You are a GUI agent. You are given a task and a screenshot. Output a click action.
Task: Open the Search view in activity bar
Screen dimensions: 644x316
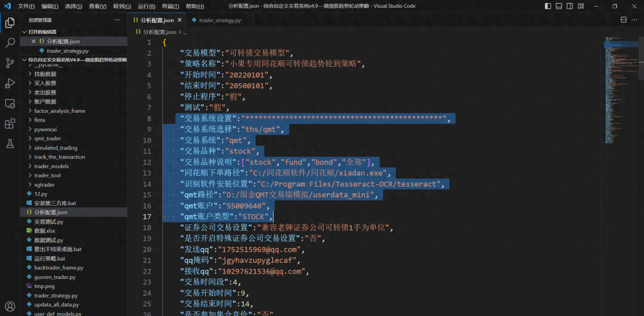(10, 43)
